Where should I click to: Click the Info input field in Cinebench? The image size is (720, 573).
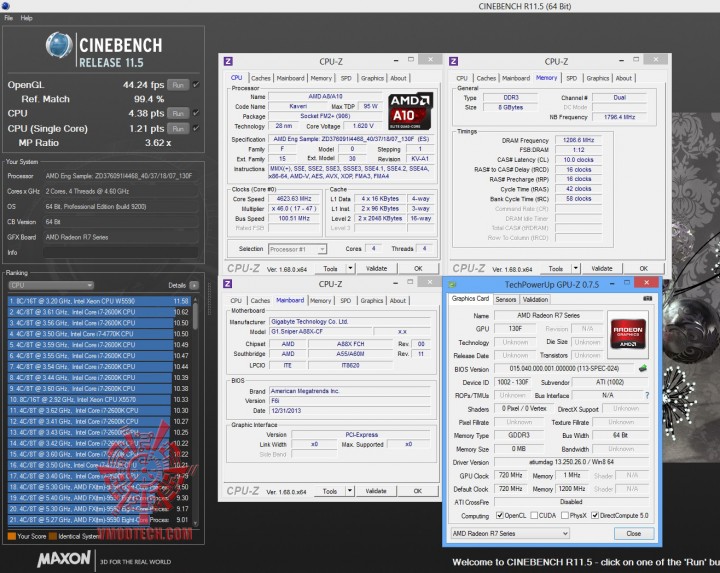[121, 252]
